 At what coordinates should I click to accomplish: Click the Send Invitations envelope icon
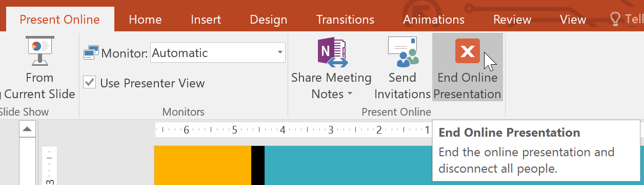click(x=403, y=52)
